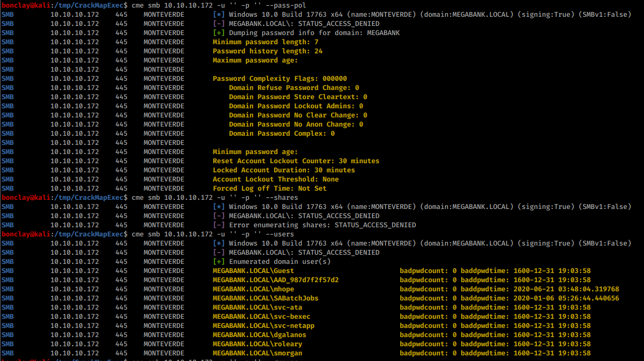Click "Reset Account Lockout Counter: 30 minutes"
Screen dimensions: 644x361
[x=296, y=161]
